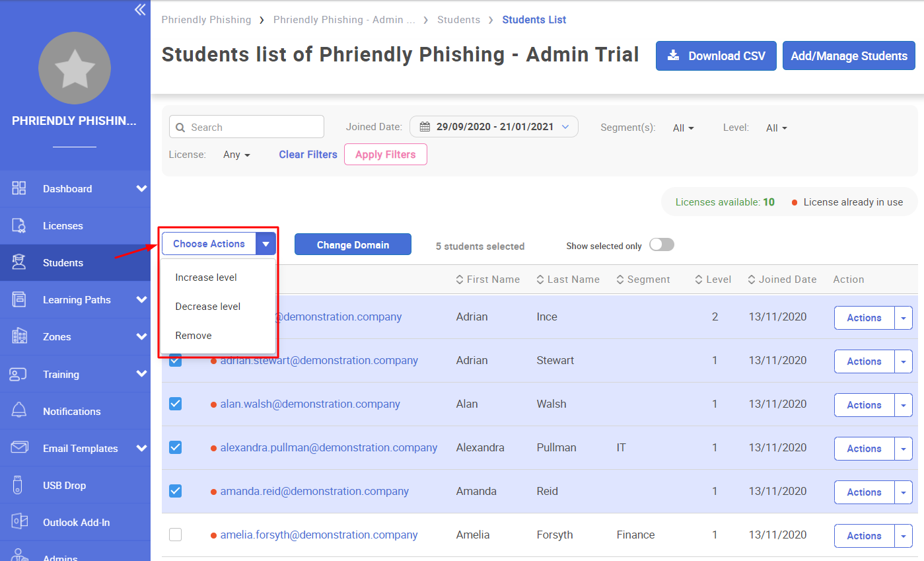Uncheck the alexandra.pullman row checkbox
This screenshot has height=561, width=924.
tap(175, 447)
